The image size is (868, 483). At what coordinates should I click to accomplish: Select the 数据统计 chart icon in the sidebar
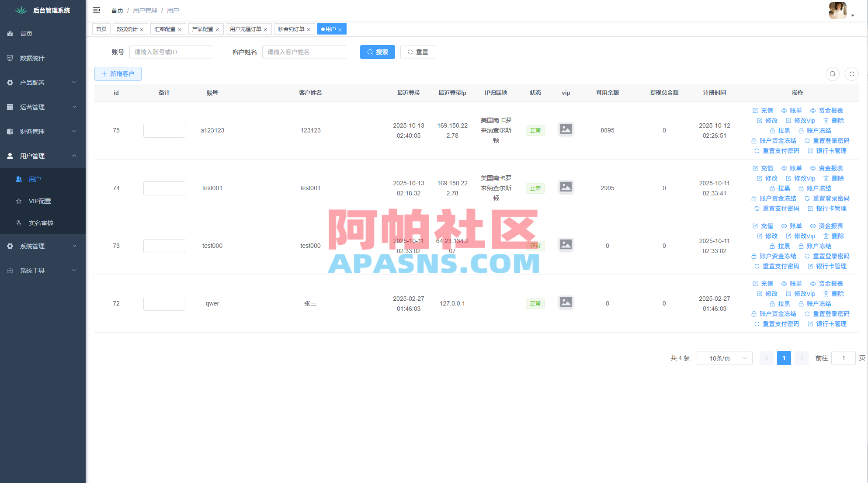(10, 58)
